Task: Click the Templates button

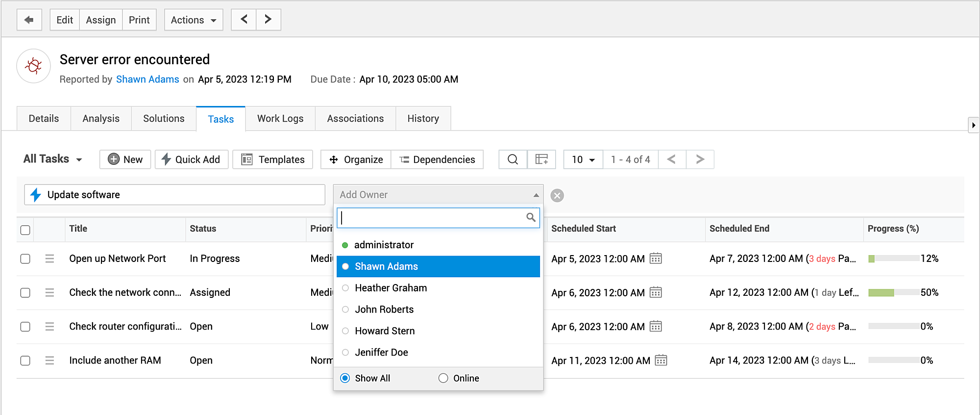Action: pyautogui.click(x=273, y=159)
